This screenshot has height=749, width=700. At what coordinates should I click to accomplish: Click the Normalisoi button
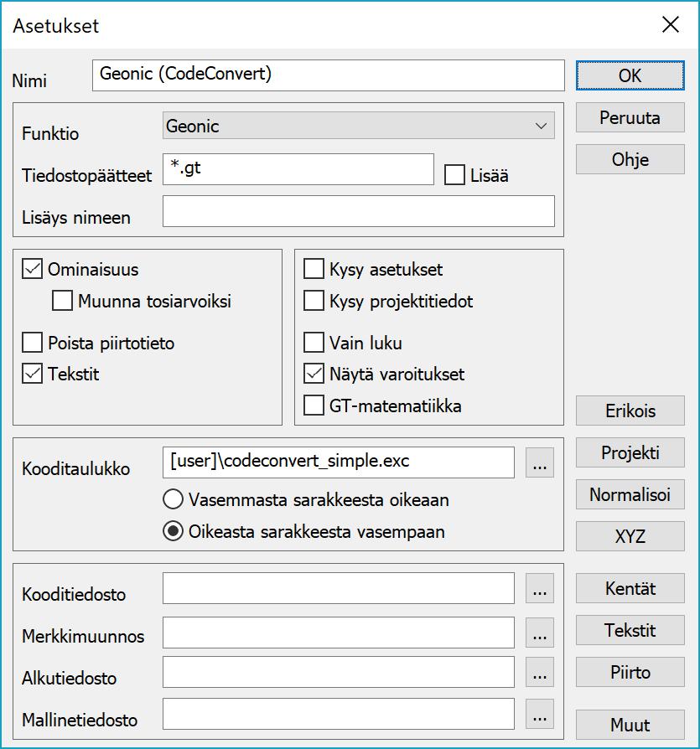tap(630, 494)
